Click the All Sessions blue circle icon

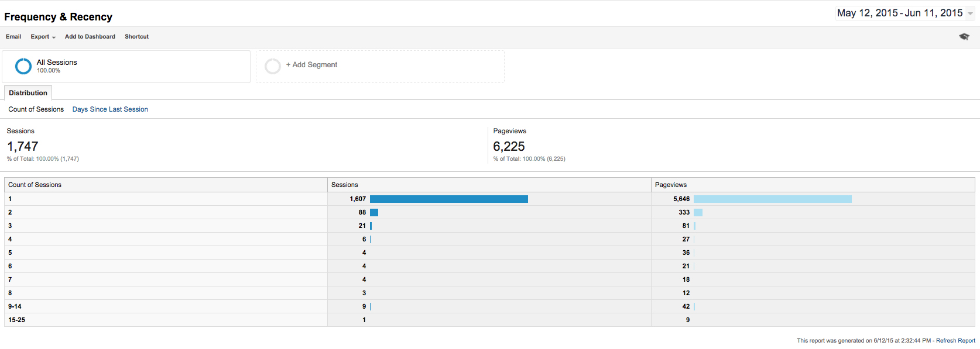click(x=23, y=66)
